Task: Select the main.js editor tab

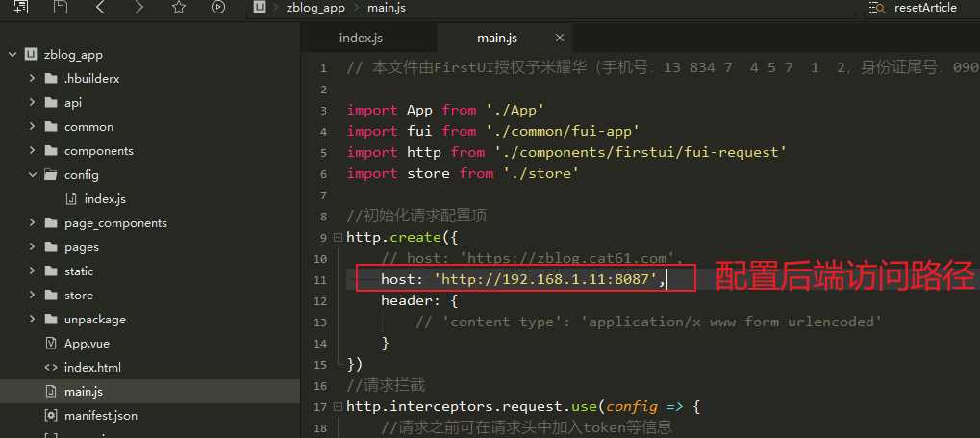Action: 496,38
